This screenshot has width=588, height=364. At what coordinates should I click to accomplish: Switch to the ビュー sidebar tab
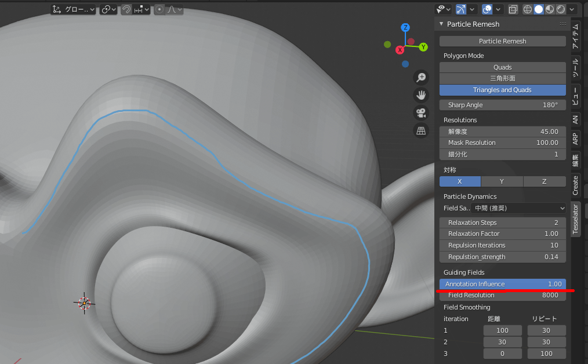(x=575, y=96)
